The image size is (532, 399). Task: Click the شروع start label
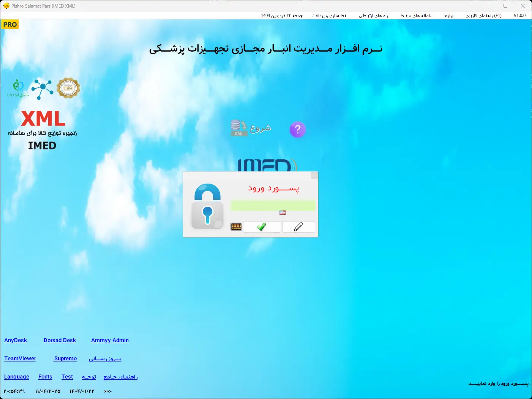click(x=260, y=128)
